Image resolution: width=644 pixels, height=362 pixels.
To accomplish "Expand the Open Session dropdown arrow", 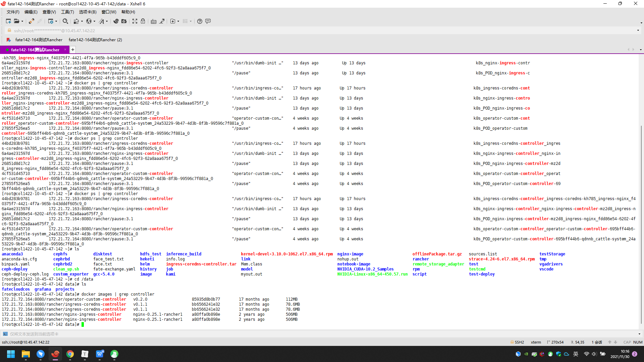I will (22, 21).
